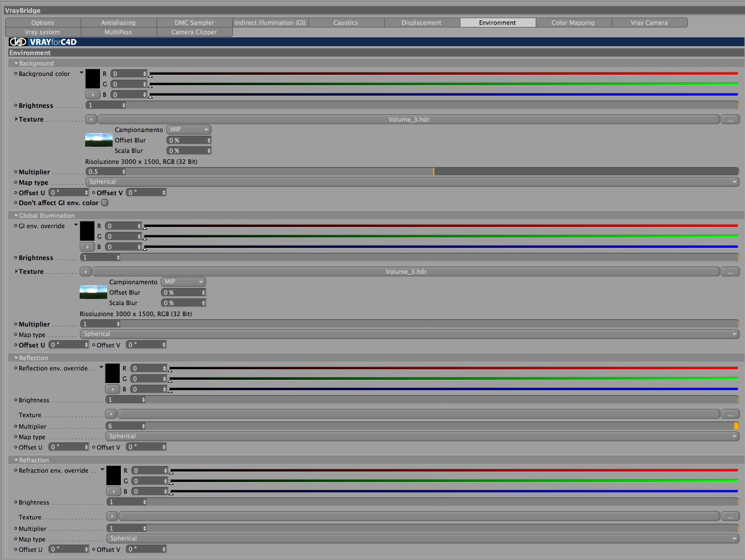Toggle the animation dot beside Refraction Brightness
This screenshot has height=560, width=745.
(x=15, y=502)
